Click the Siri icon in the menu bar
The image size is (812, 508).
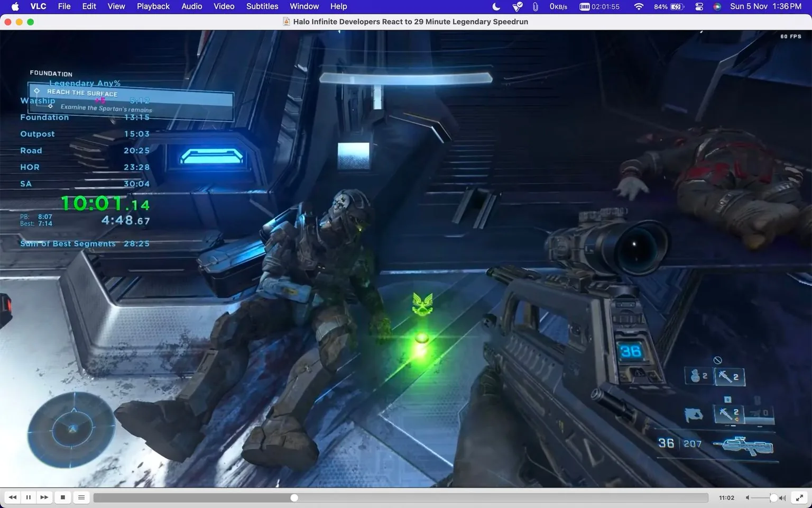pos(717,7)
